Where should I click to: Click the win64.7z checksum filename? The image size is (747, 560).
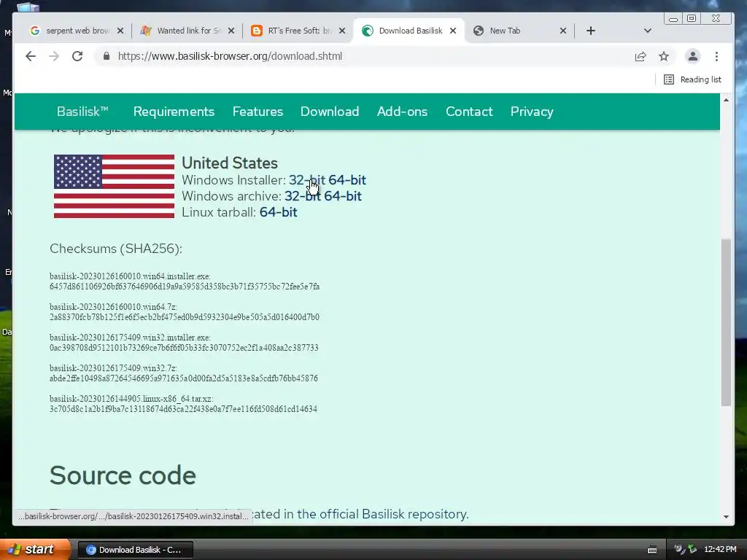point(113,307)
